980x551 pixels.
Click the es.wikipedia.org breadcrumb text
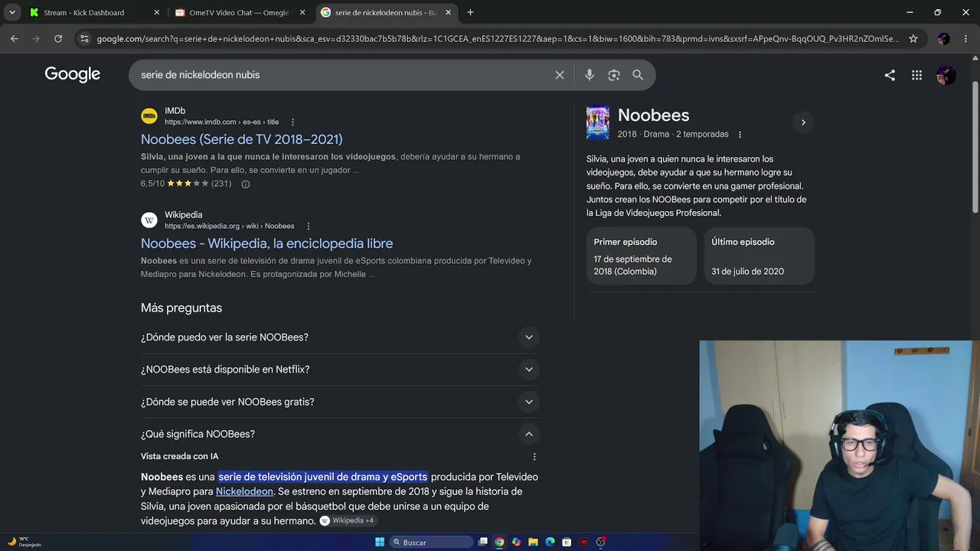[230, 226]
